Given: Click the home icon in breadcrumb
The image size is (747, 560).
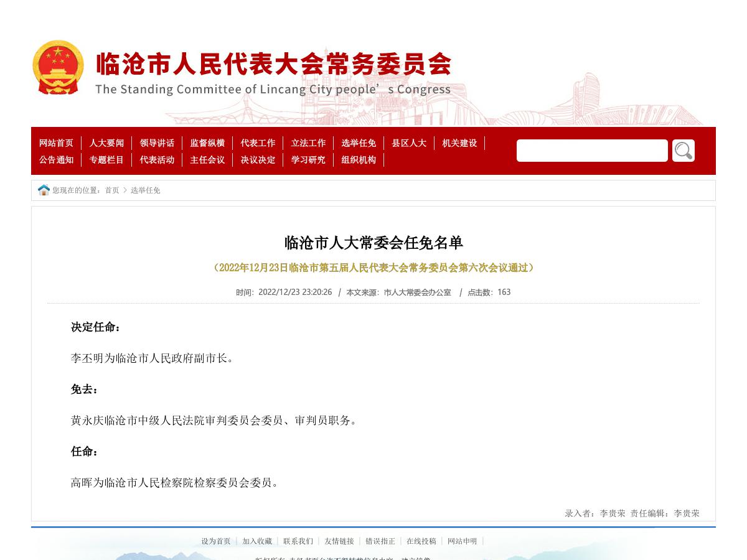Looking at the screenshot, I should pyautogui.click(x=44, y=190).
